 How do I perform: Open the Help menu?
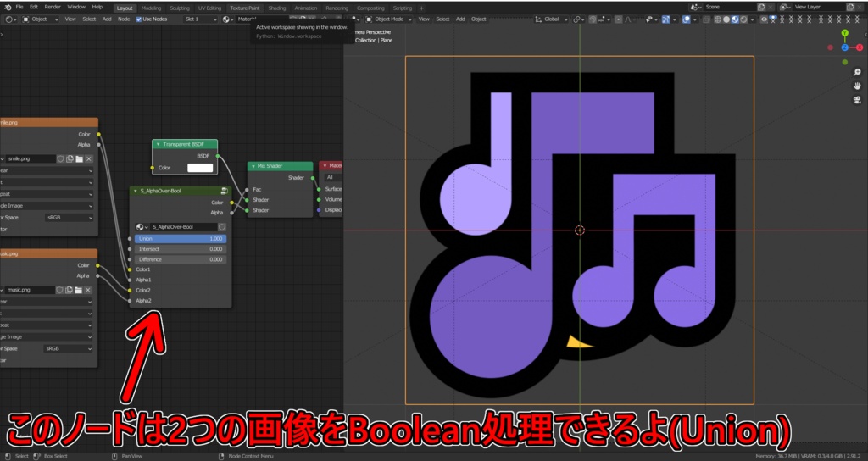97,7
